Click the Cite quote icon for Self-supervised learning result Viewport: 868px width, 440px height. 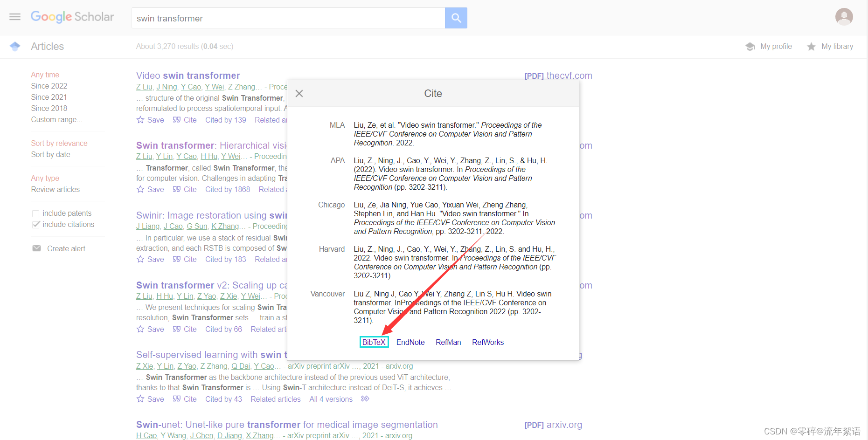coord(177,399)
